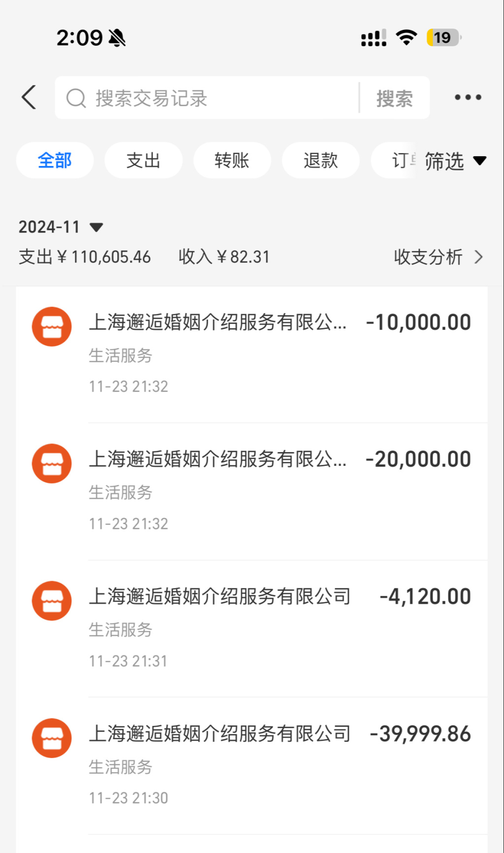Tap merchant icon of -10,000.00 transaction

(x=52, y=327)
